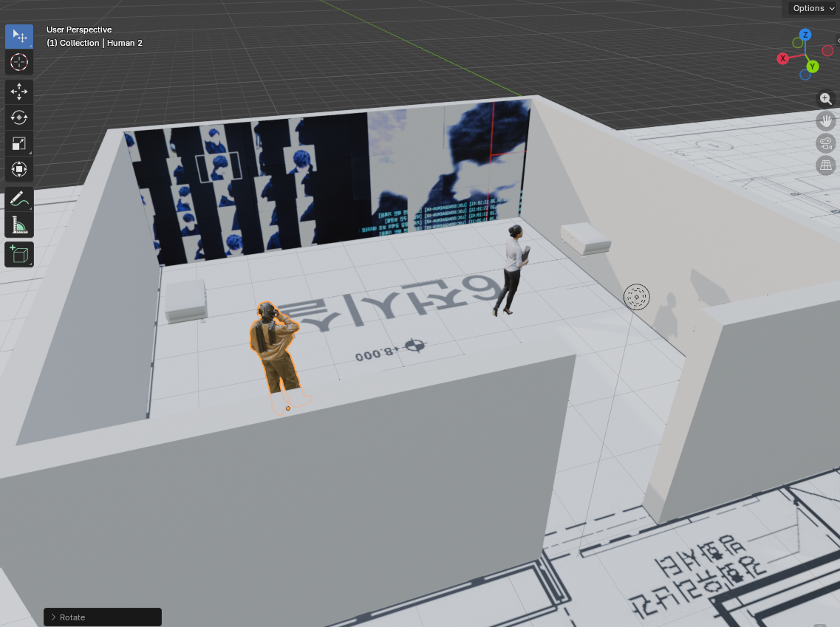This screenshot has height=627, width=840.
Task: Select the Transform tool
Action: [x=19, y=169]
